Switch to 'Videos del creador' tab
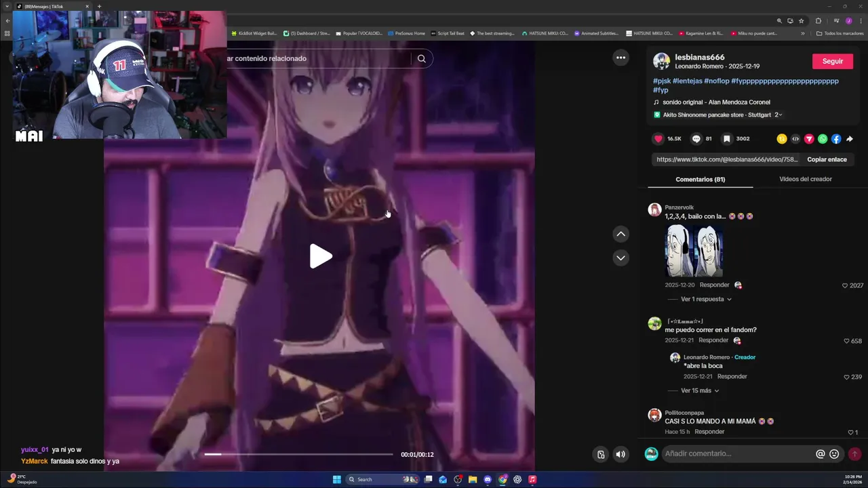The height and width of the screenshot is (488, 868). (x=806, y=179)
